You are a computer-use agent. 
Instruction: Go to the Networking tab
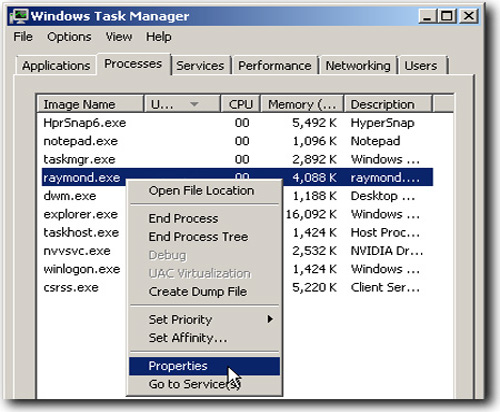(358, 65)
